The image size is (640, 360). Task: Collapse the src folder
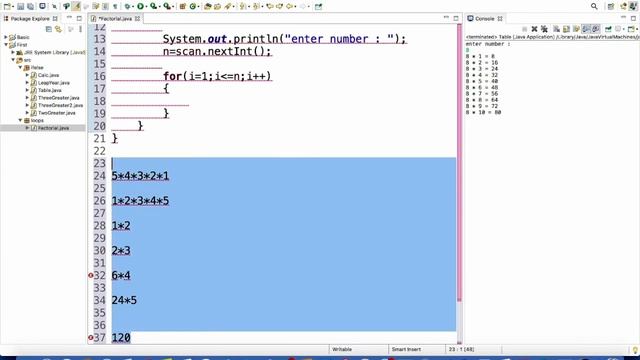(13, 60)
